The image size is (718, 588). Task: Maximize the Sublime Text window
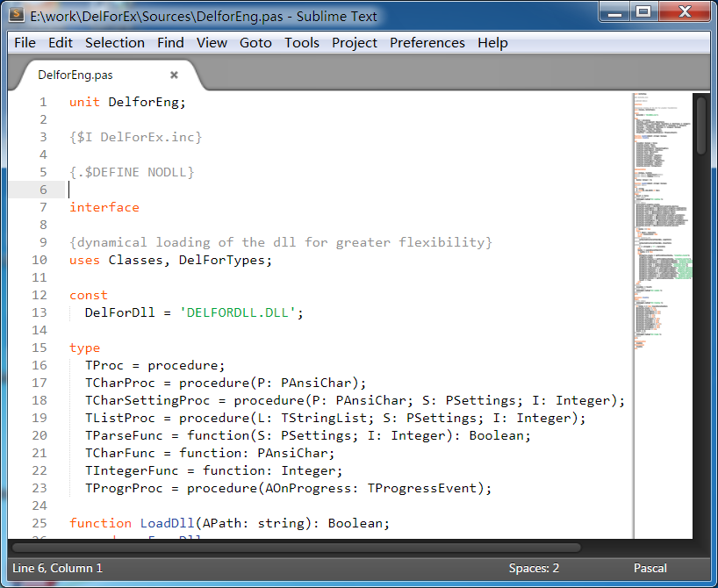643,12
